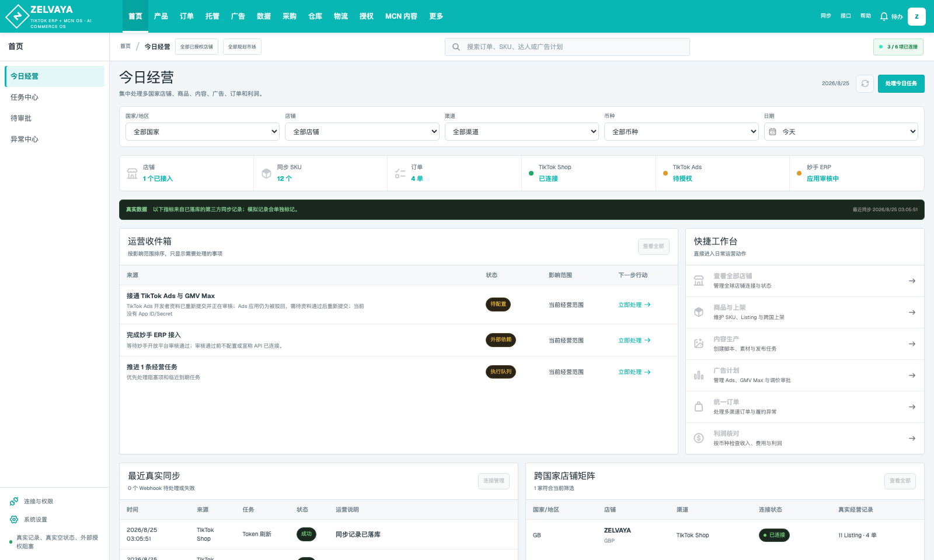934x560 pixels.
Task: Click the 连接管理 button
Action: [x=493, y=481]
